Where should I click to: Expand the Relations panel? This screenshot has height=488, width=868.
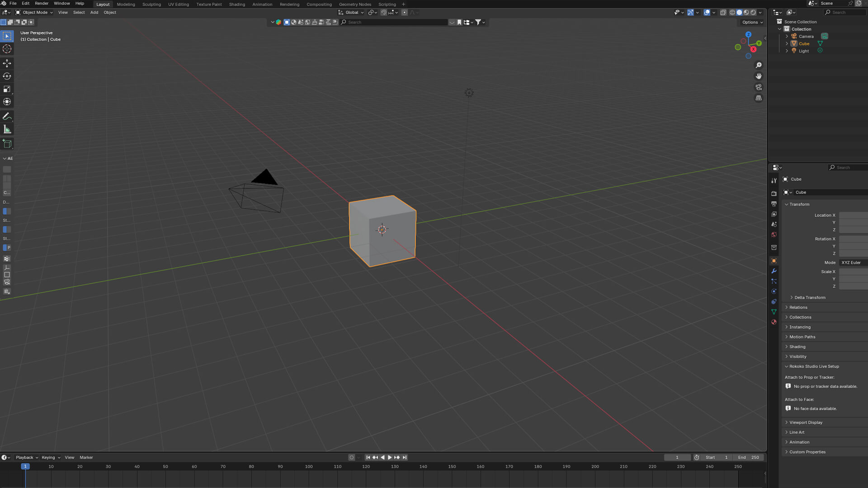click(x=798, y=307)
